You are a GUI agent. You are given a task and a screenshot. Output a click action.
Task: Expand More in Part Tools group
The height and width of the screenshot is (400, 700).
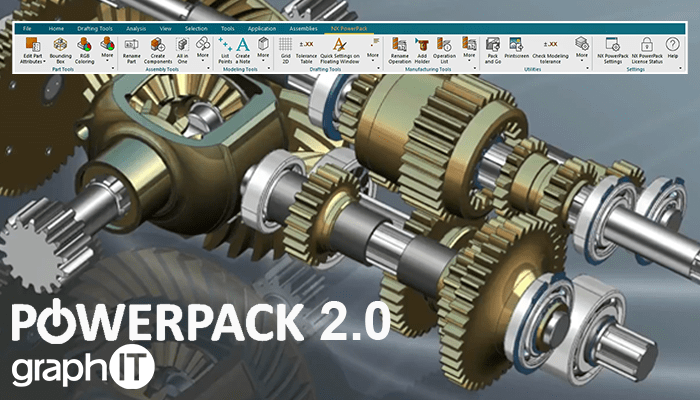(107, 48)
